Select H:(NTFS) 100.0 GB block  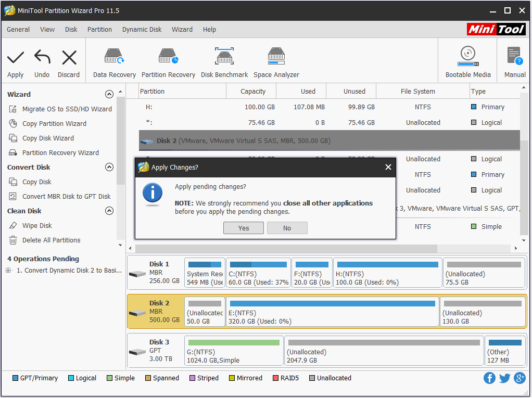click(387, 273)
